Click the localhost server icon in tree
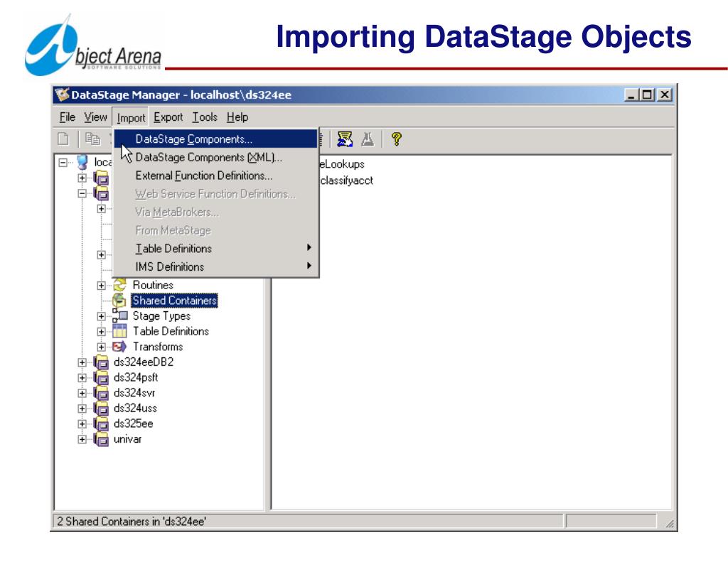 click(82, 163)
